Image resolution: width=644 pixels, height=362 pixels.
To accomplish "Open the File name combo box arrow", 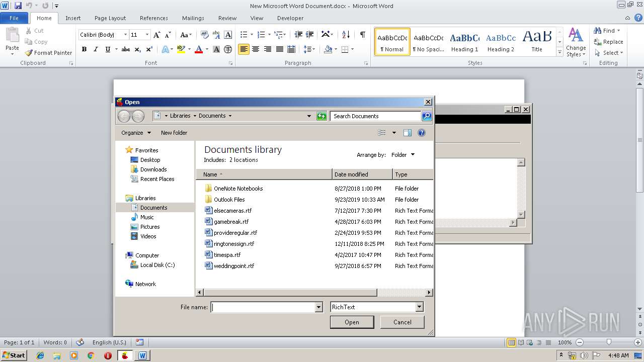I will click(x=318, y=307).
